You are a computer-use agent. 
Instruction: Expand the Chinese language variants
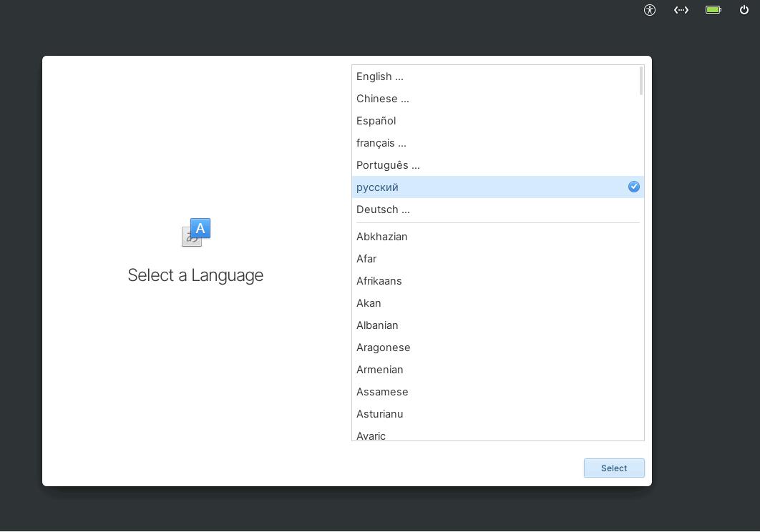coord(383,99)
